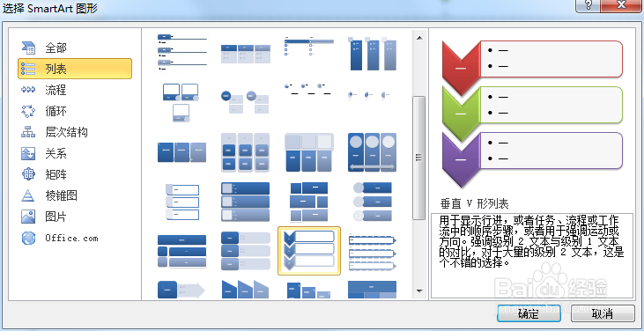644x331 pixels.
Task: Choose the descending block list layout
Action: click(x=308, y=291)
